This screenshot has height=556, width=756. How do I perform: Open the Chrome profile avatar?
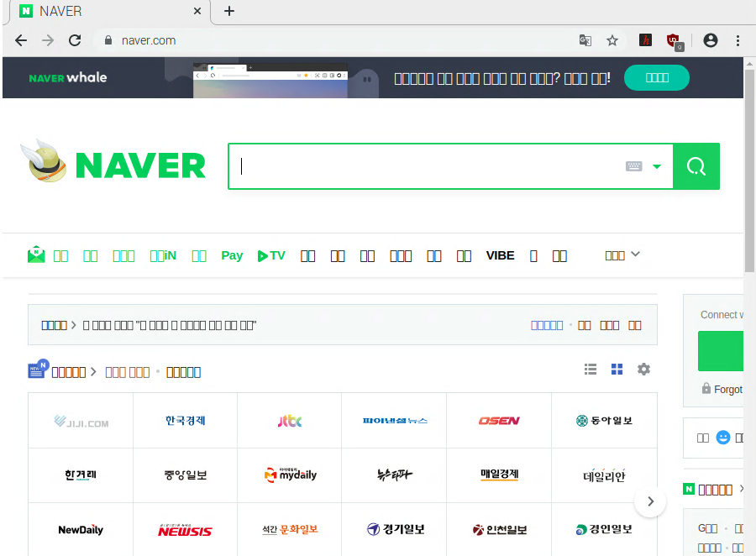[x=710, y=40]
